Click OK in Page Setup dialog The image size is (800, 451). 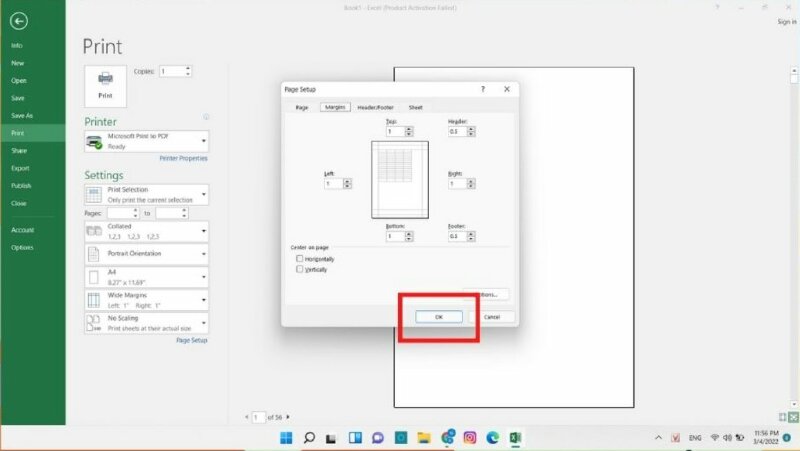tap(439, 317)
